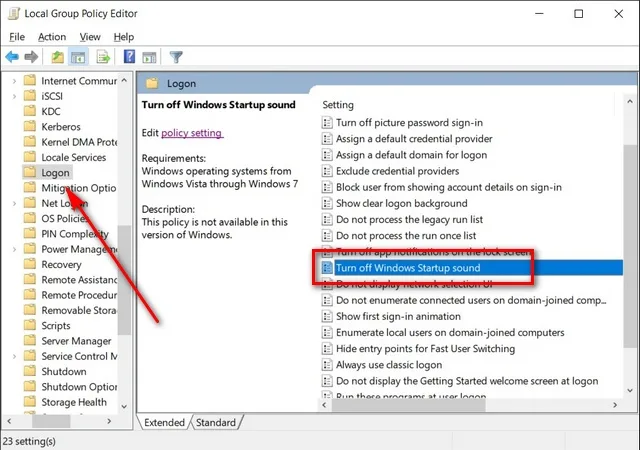Expand the Net Logon tree node
640x450 pixels.
point(14,203)
